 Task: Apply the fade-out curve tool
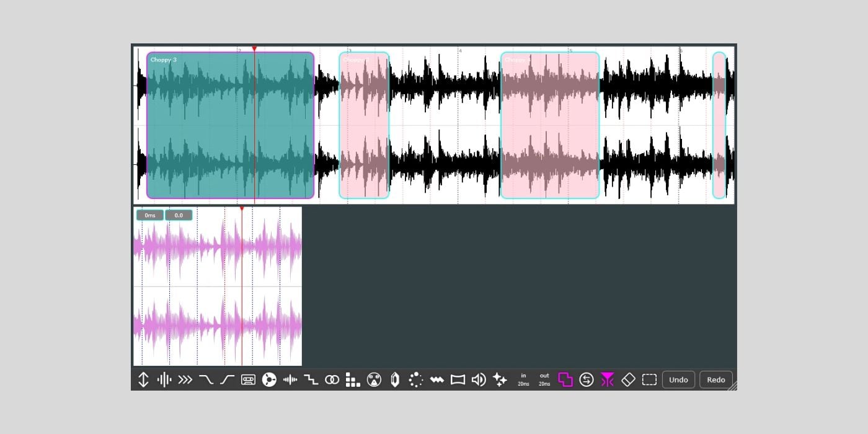tap(206, 379)
